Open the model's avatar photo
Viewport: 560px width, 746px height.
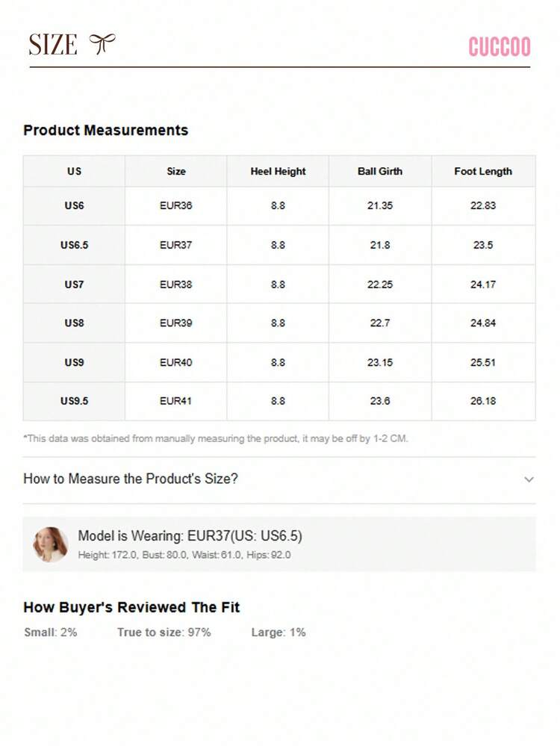point(50,544)
